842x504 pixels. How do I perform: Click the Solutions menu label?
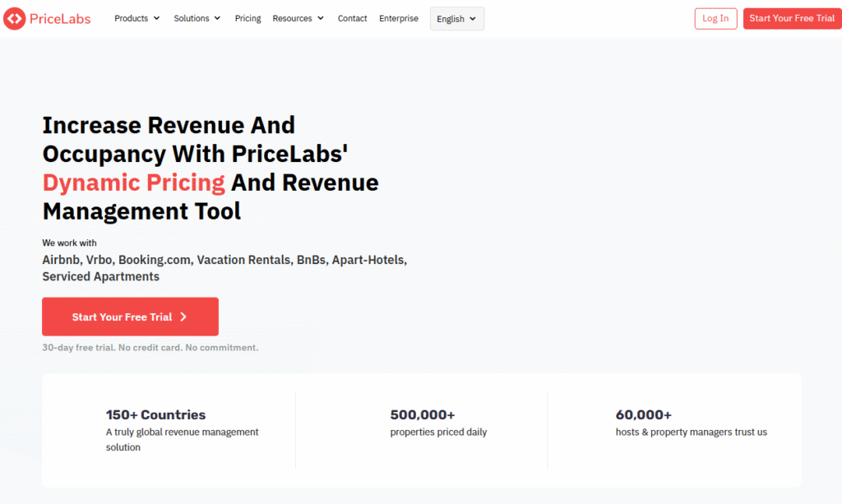192,18
